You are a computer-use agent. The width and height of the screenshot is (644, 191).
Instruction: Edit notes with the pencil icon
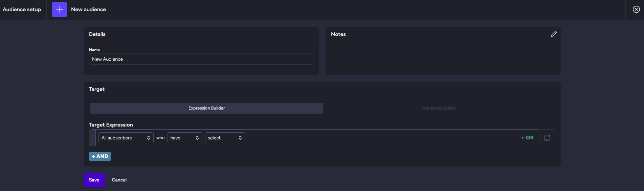pyautogui.click(x=554, y=34)
